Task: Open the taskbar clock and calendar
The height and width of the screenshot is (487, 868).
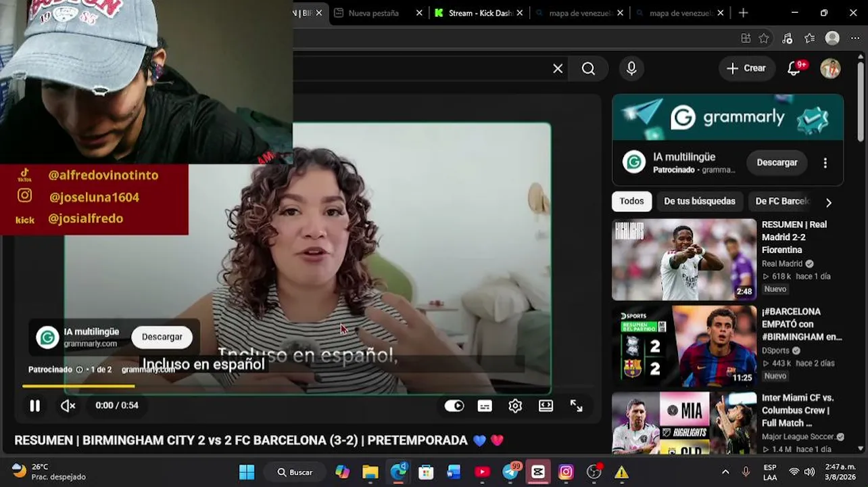Action: [x=840, y=471]
